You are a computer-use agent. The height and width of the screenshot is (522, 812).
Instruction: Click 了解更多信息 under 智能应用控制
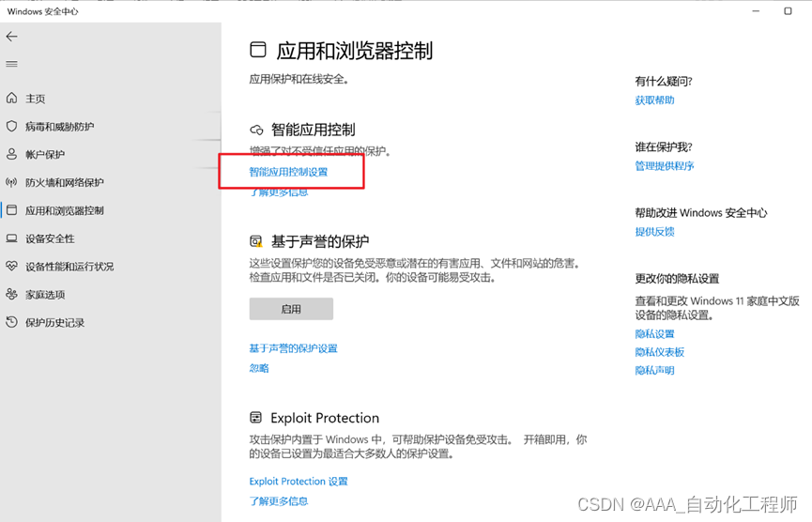(x=279, y=192)
